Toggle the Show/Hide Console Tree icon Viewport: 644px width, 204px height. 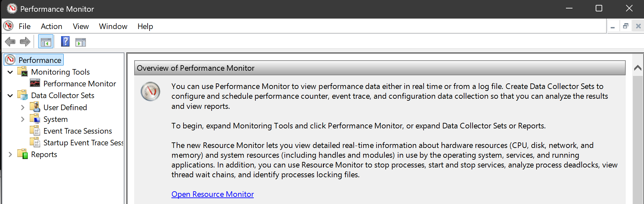[46, 42]
